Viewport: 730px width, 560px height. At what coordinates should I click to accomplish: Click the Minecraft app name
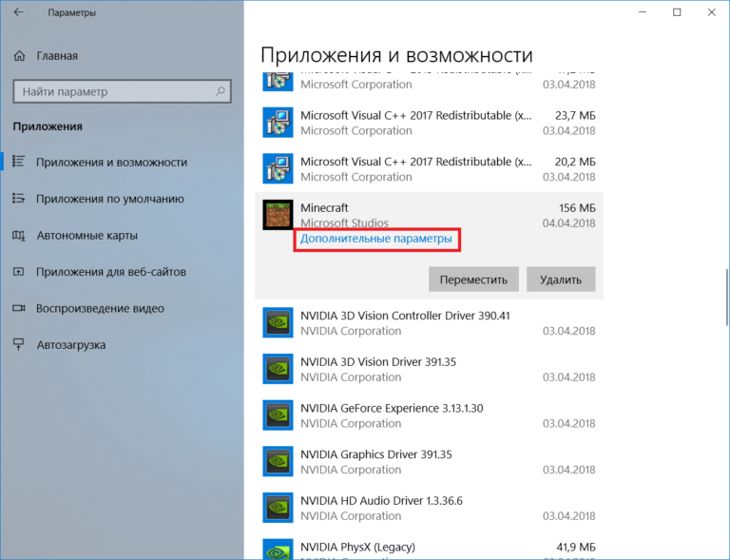324,207
